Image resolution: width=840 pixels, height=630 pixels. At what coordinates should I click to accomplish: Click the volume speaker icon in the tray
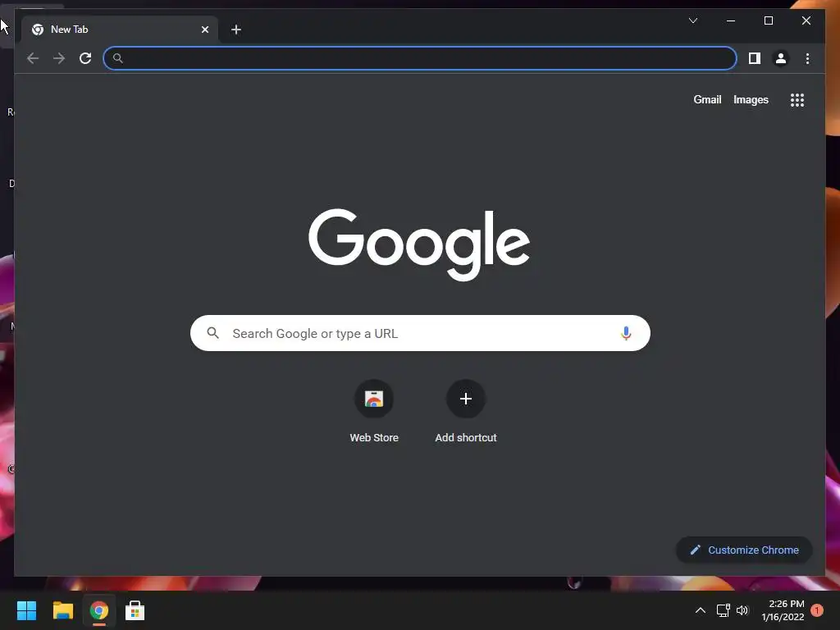[742, 610]
